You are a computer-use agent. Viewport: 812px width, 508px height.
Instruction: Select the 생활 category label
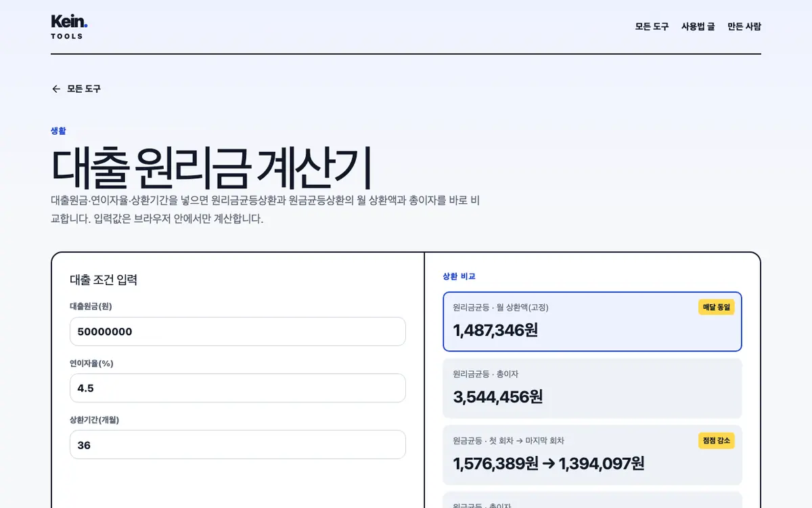point(58,131)
